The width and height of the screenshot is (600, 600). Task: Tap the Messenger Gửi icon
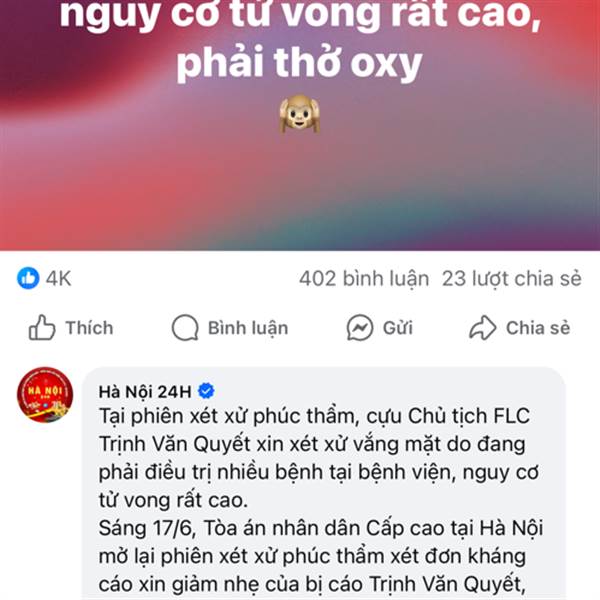(360, 328)
